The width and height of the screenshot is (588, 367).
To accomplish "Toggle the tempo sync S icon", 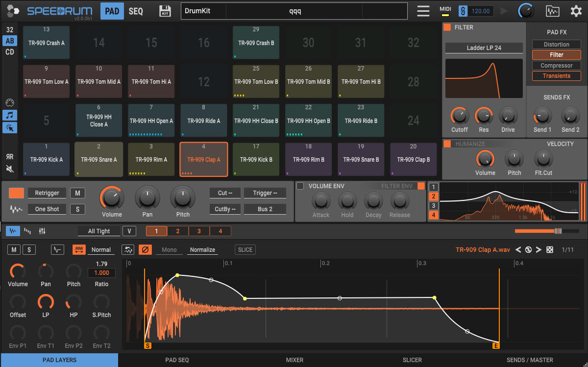I will coord(463,11).
